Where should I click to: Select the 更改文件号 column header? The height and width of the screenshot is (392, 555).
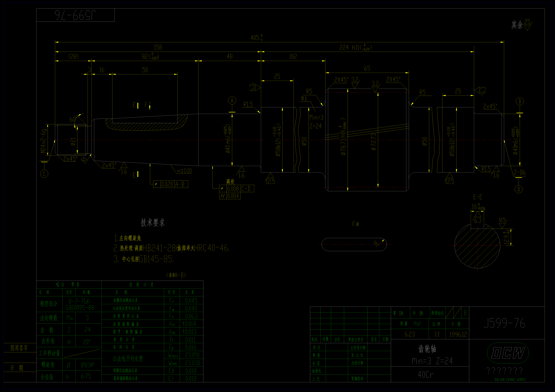tap(356, 340)
